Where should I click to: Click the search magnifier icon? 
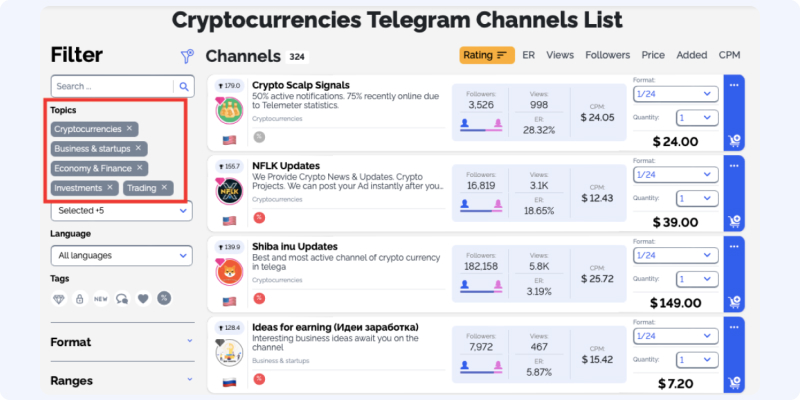point(184,86)
